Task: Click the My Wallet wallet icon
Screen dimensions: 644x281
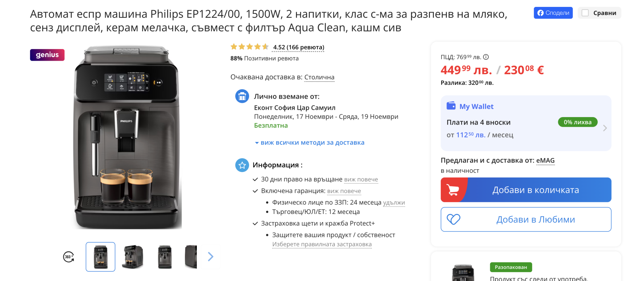Action: point(451,106)
